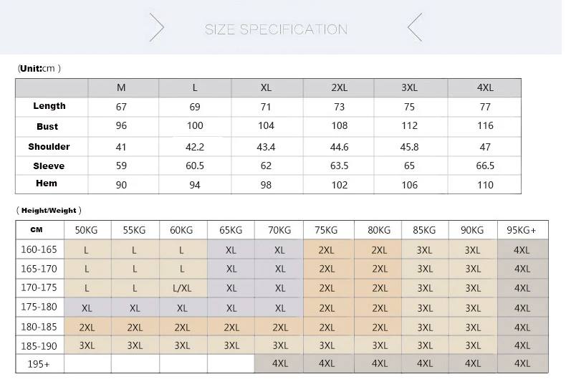Select the M column header
The height and width of the screenshot is (392, 566).
121,87
